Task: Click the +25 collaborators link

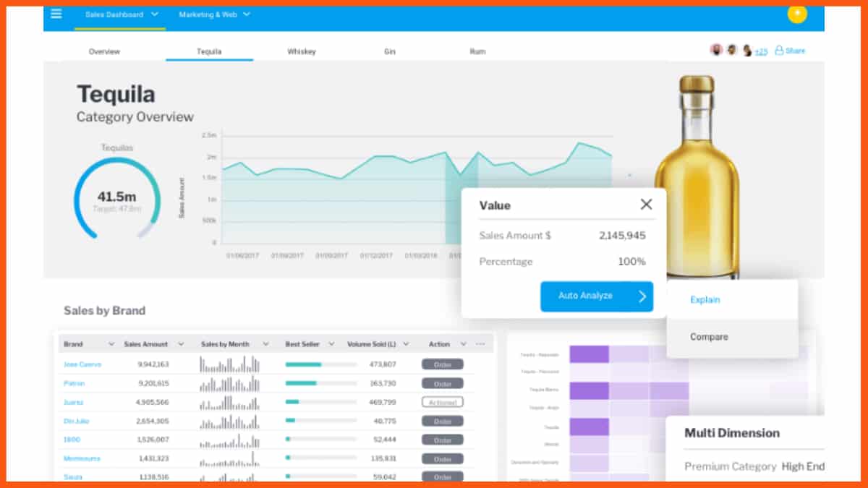Action: (x=762, y=51)
